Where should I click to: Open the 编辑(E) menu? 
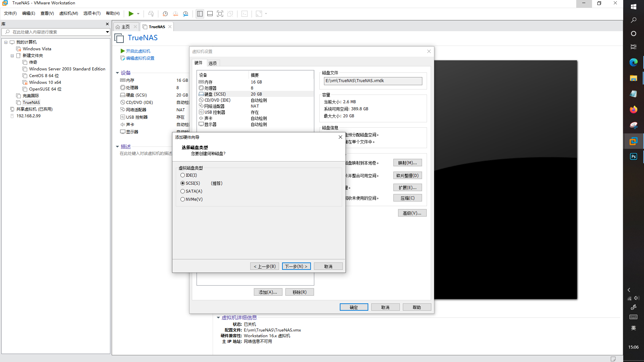click(29, 13)
